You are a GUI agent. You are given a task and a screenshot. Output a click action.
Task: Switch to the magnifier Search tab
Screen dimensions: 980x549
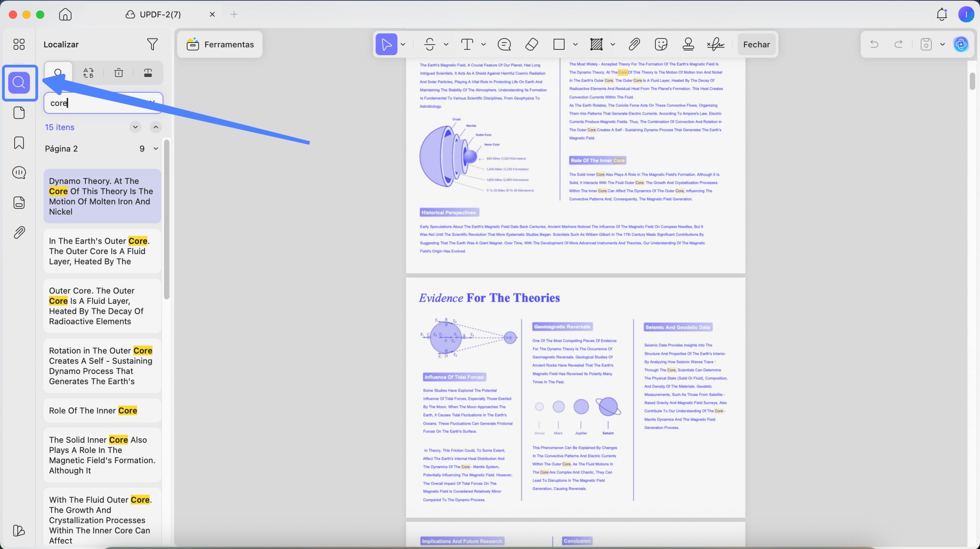point(58,73)
